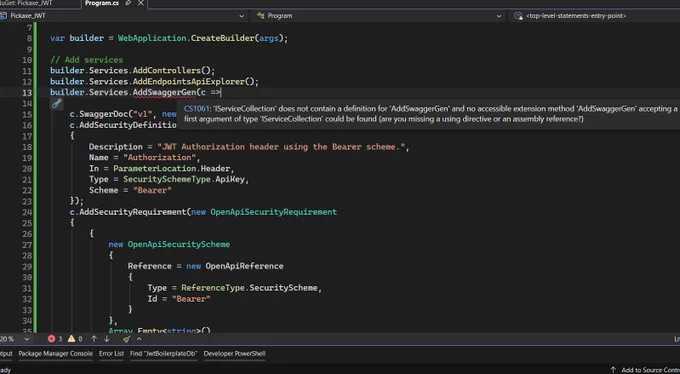Click line number 13 in the gutter
680x374 pixels.
point(26,92)
